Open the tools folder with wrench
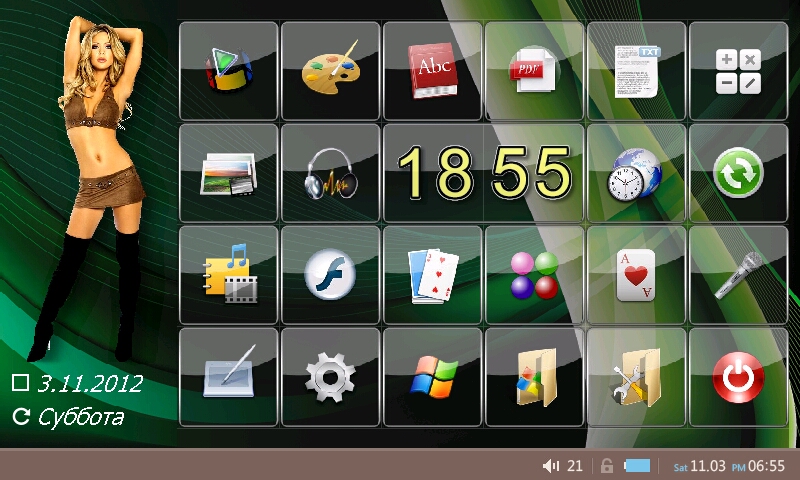This screenshot has height=480, width=800. (636, 377)
